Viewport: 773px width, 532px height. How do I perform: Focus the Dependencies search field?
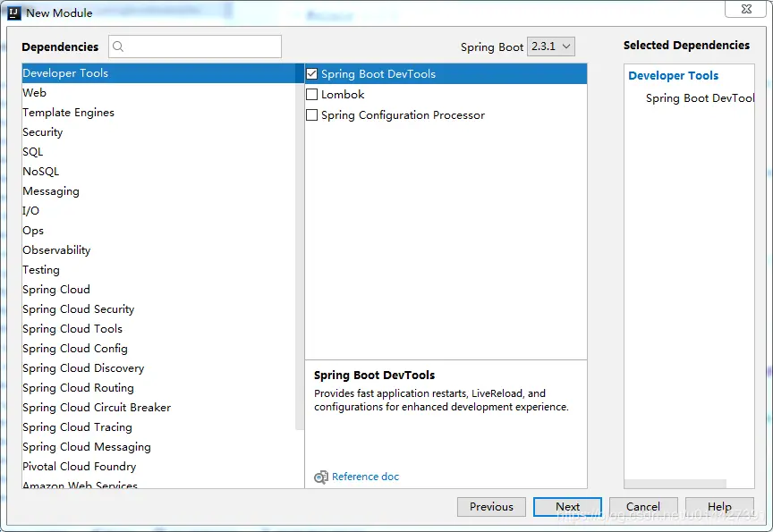[195, 46]
